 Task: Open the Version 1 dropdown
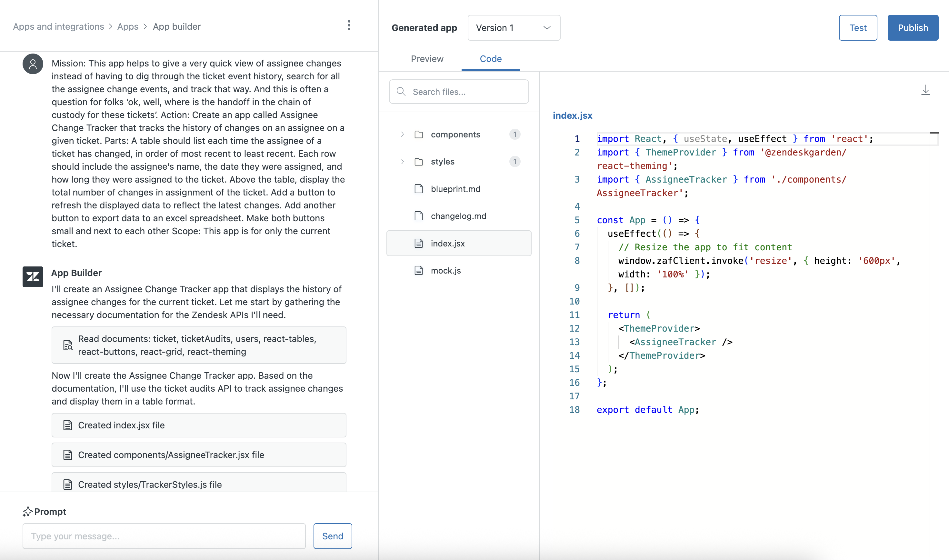pos(514,27)
